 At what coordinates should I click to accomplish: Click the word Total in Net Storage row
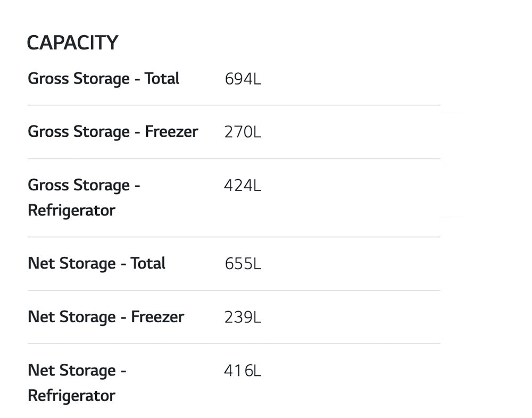tap(148, 264)
